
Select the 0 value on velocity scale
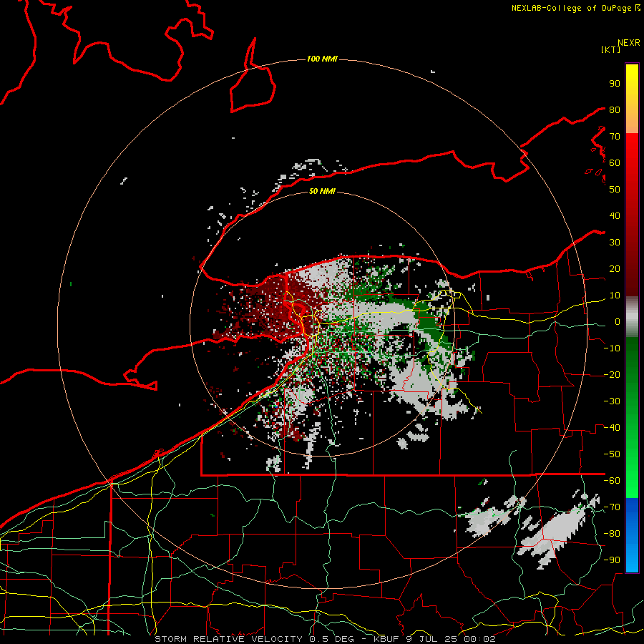click(618, 322)
